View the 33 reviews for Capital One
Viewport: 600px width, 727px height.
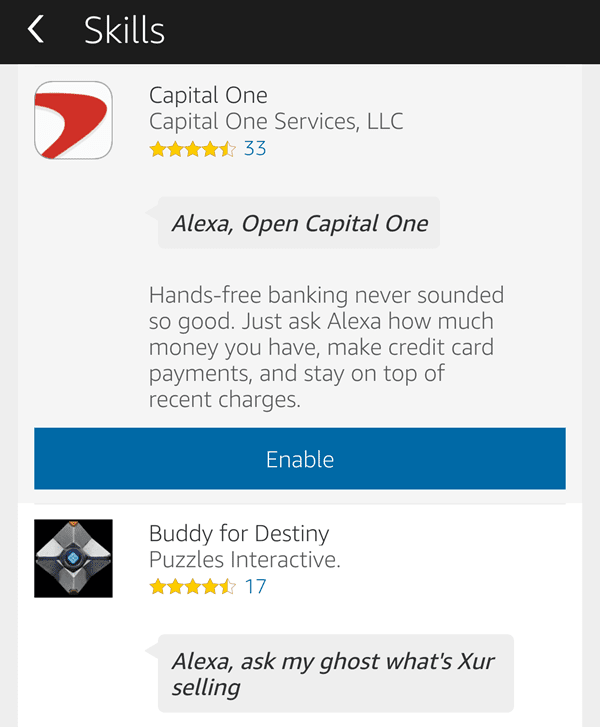[x=255, y=149]
